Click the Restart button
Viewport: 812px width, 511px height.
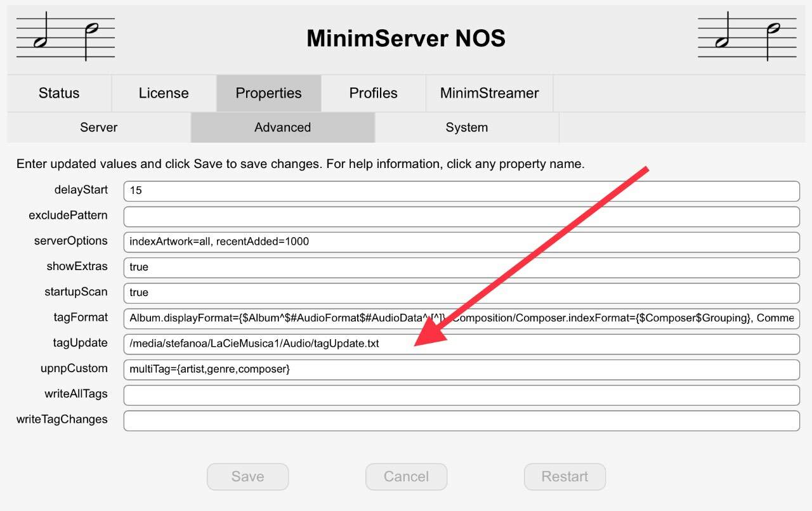[x=565, y=477]
